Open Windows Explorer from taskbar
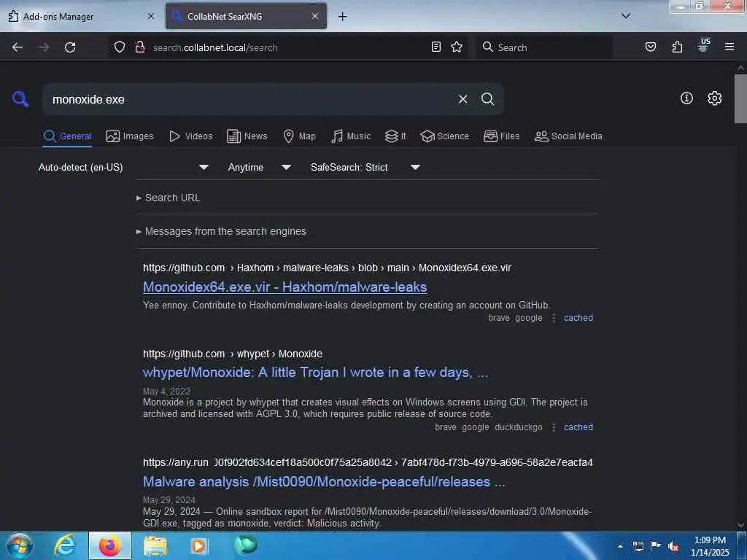Screen dimensions: 747x560 click(155, 546)
